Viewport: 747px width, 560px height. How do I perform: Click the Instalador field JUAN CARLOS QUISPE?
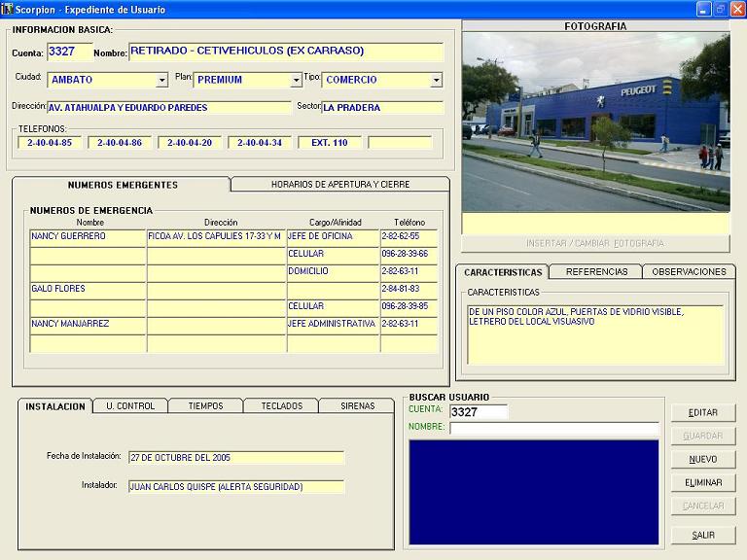[236, 487]
